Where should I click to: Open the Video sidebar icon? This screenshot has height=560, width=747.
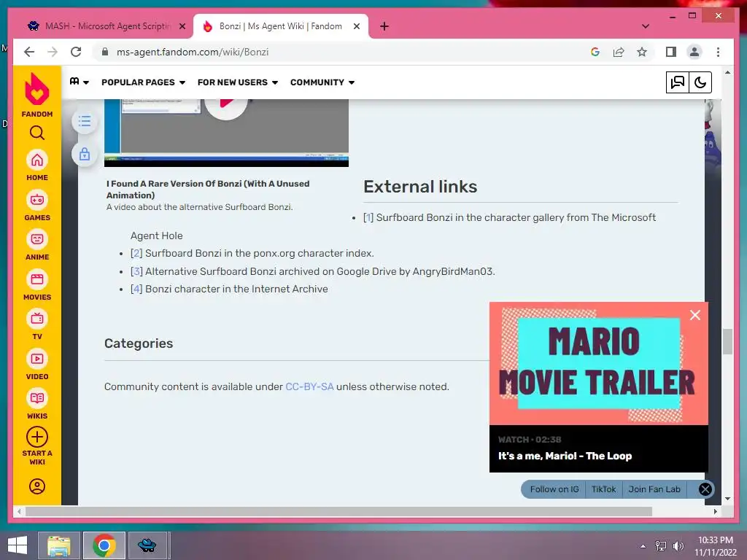click(x=36, y=359)
